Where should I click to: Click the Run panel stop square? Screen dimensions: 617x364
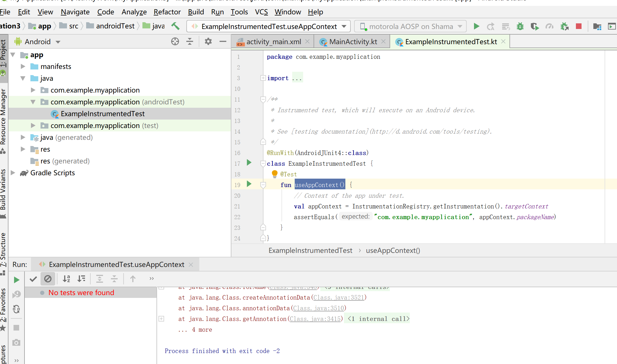(x=16, y=328)
